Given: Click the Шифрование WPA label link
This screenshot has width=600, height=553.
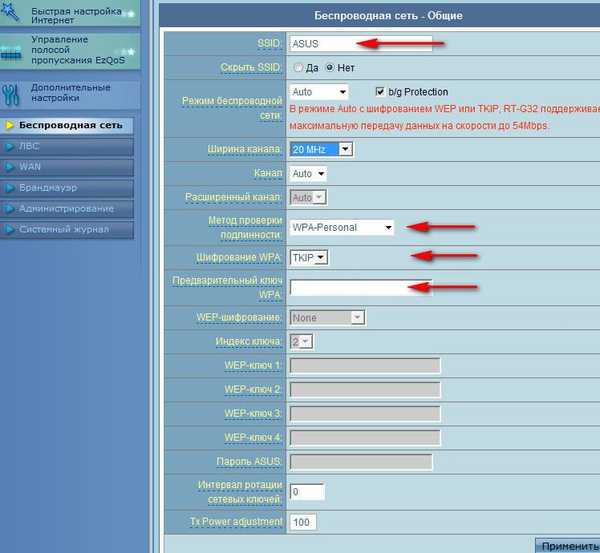Looking at the screenshot, I should point(239,258).
